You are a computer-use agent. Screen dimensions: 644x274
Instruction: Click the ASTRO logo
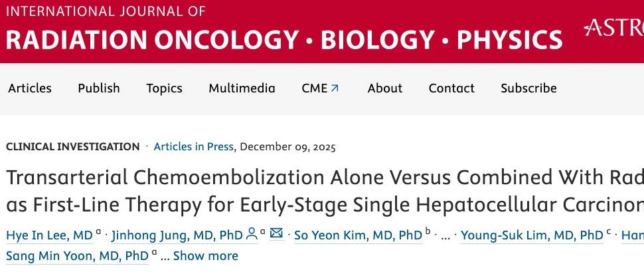[613, 28]
